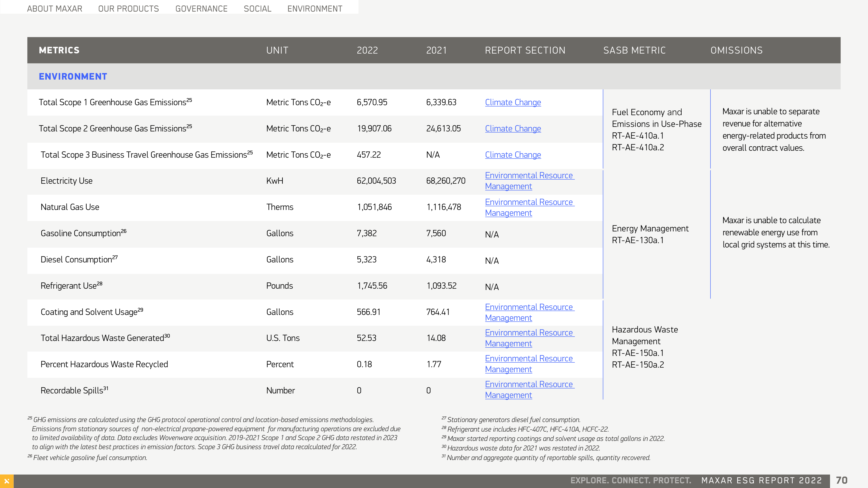Select the Total Scope 1 Greenhouse Gas Emissions label
Screen dimensions: 868x488
point(115,102)
